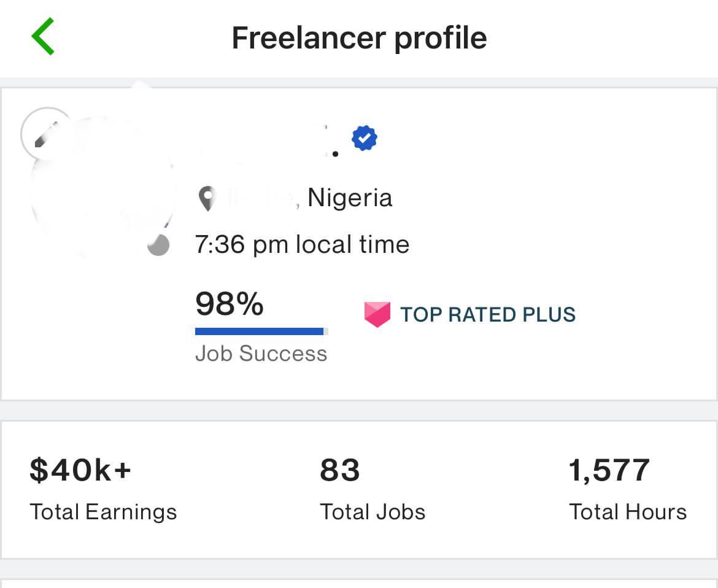Image resolution: width=718 pixels, height=588 pixels.
Task: Click the Nigeria location text
Action: (350, 198)
